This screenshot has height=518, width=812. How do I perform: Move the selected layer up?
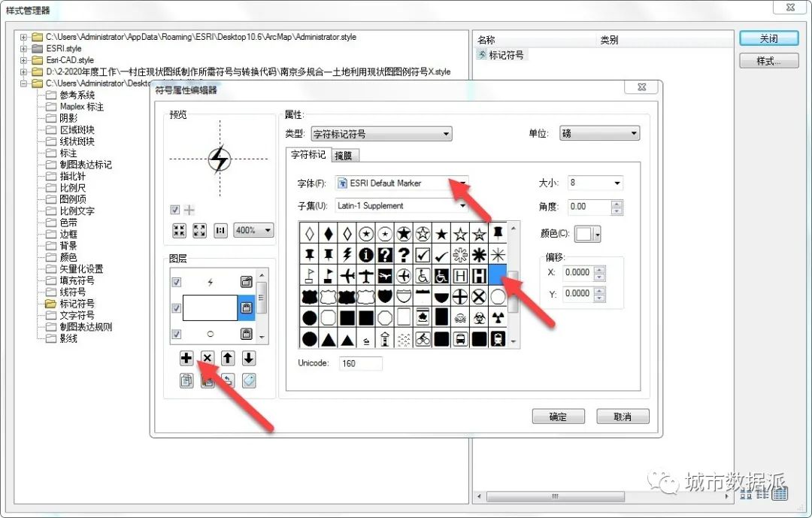click(x=228, y=358)
